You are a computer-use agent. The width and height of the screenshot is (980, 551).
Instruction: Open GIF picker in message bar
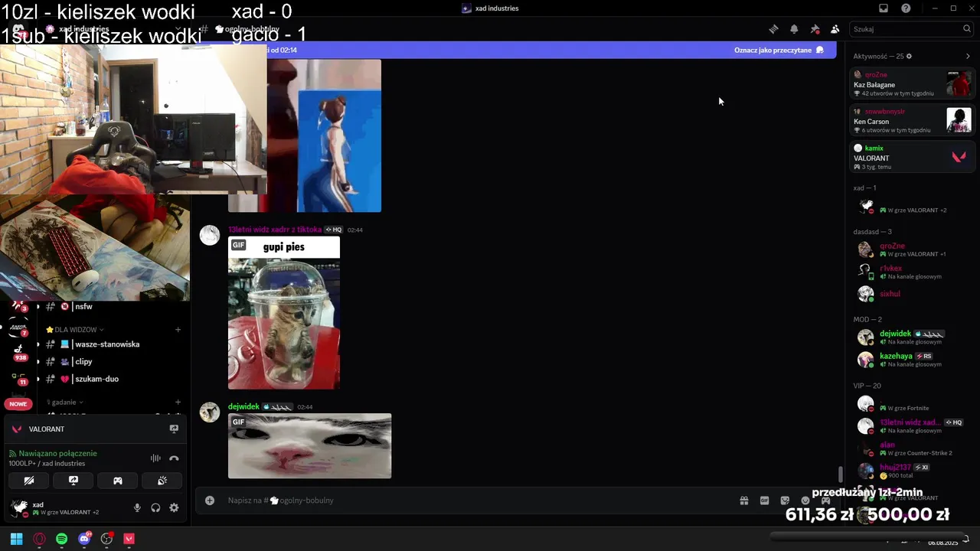coord(764,500)
